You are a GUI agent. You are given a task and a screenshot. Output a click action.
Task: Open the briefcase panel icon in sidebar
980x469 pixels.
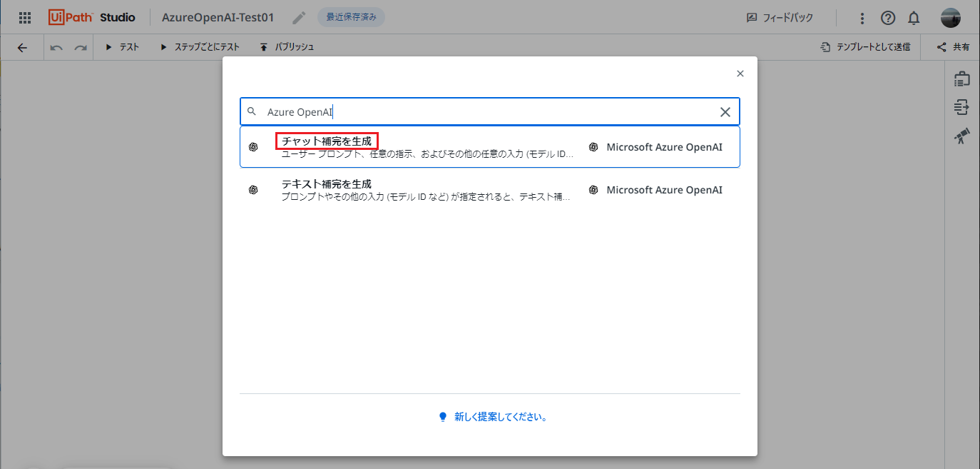(962, 79)
